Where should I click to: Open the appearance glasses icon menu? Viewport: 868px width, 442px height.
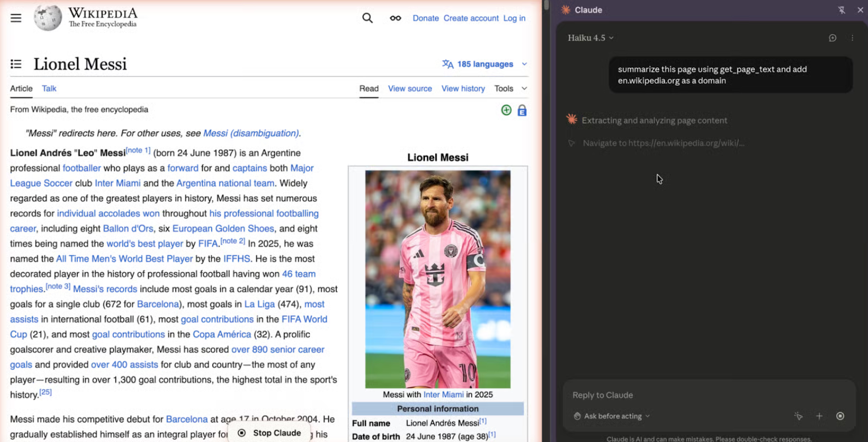pyautogui.click(x=395, y=18)
